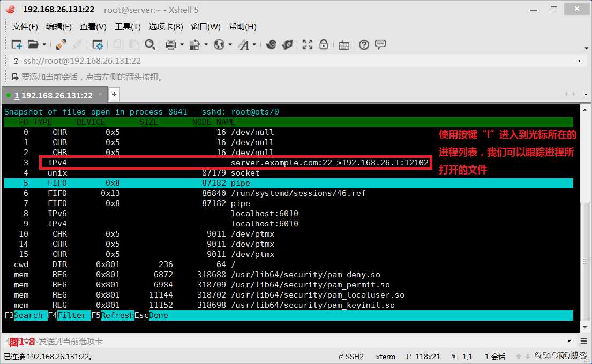Expand the Print dropdown arrow
Screen dimensions: 592x364
(x=182, y=45)
